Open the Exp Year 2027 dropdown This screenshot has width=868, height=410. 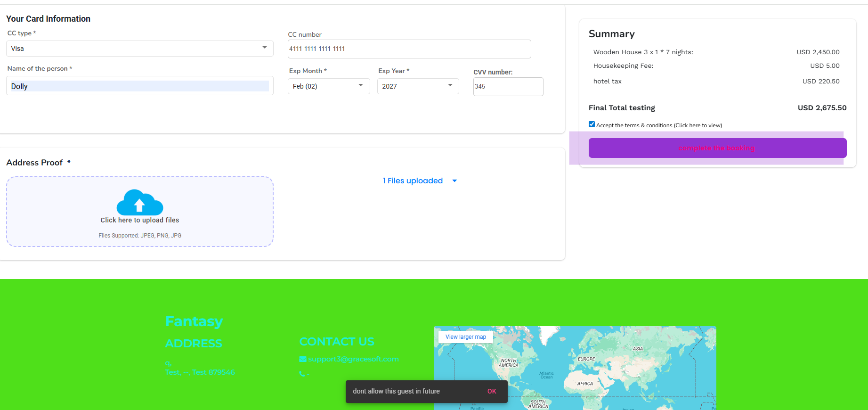[x=418, y=86]
